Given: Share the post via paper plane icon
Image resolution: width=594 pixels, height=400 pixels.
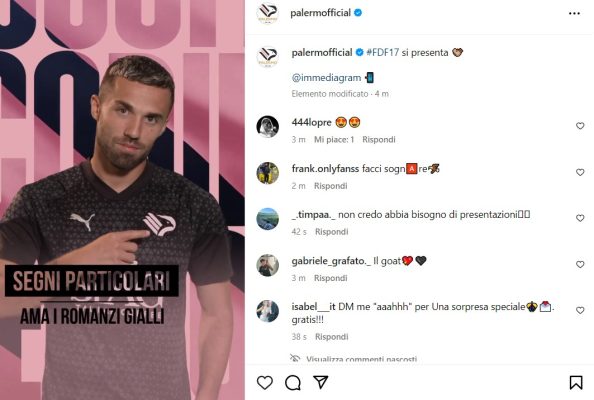Looking at the screenshot, I should (321, 383).
